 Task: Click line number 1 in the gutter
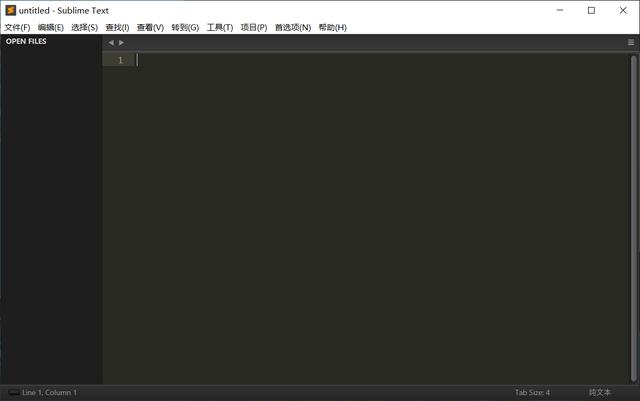point(120,60)
